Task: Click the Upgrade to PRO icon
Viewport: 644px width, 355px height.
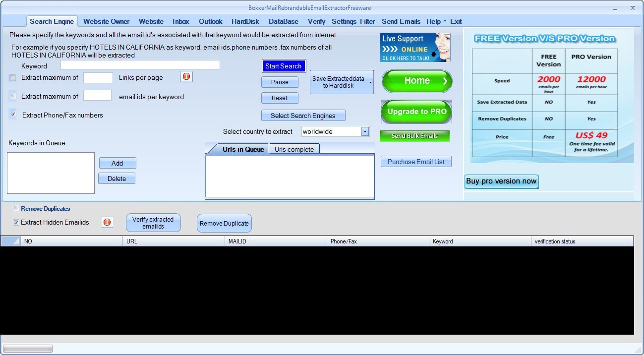Action: pyautogui.click(x=416, y=112)
